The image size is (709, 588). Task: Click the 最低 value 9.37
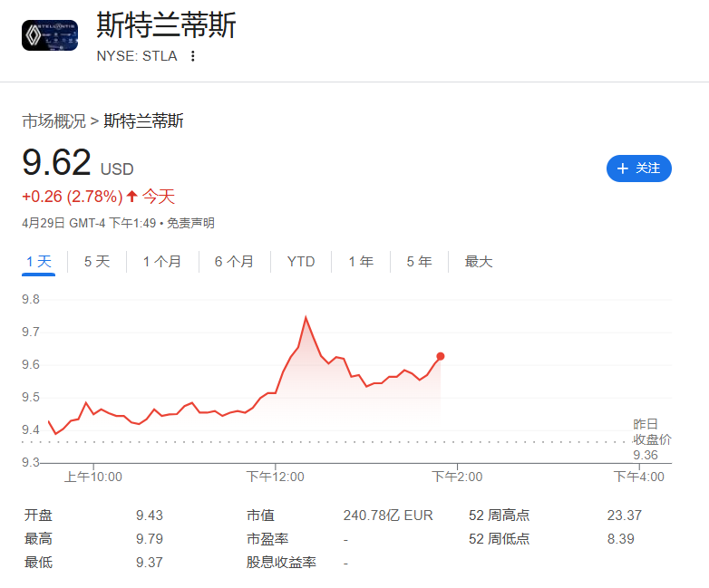[150, 563]
